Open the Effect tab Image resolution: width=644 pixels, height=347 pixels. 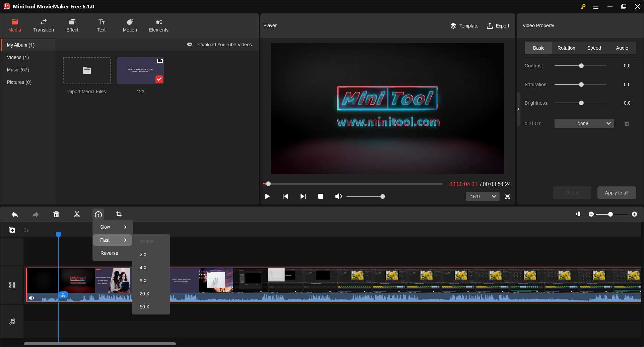click(72, 26)
